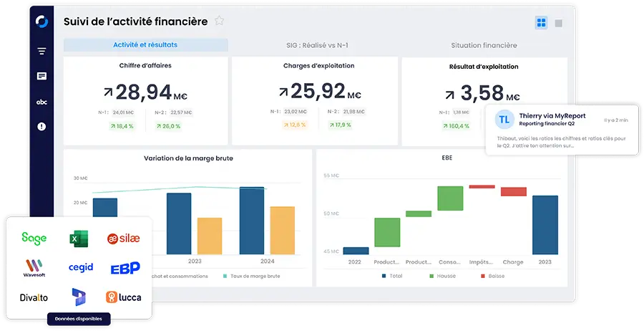Click the blue 2023 bar in EBE chart
This screenshot has width=644, height=331.
coord(545,225)
